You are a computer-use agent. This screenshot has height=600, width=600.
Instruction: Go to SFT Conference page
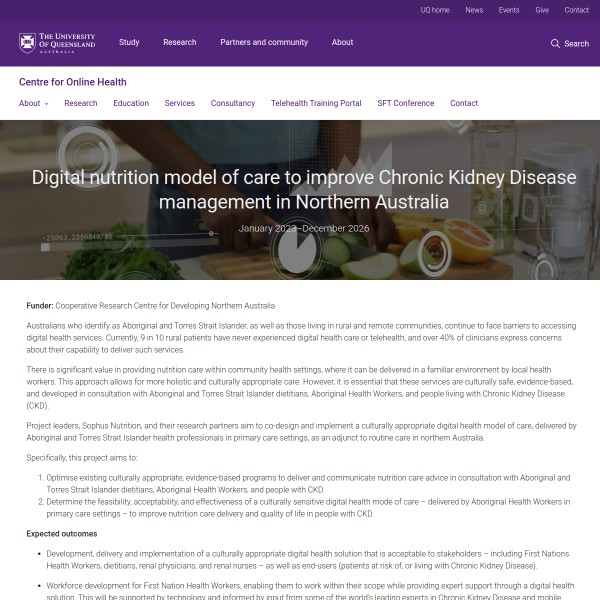pos(406,103)
